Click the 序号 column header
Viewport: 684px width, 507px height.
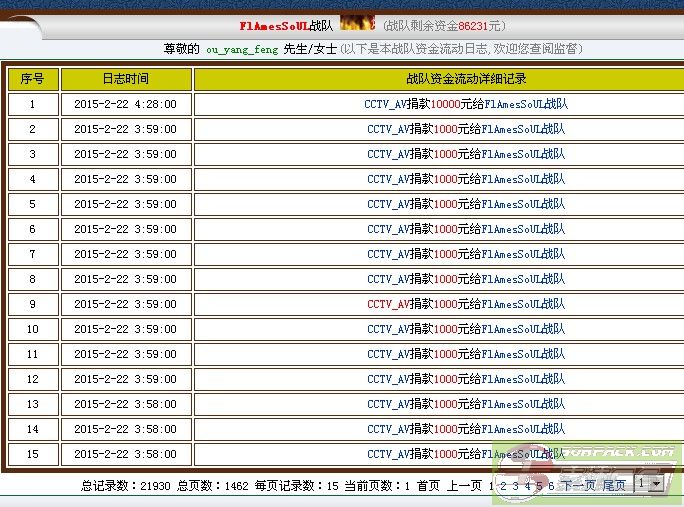pos(32,79)
